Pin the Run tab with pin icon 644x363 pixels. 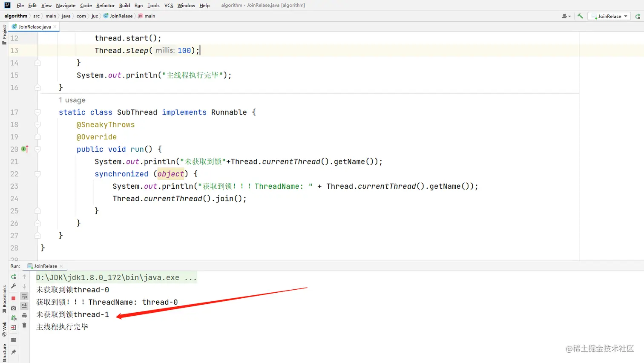point(14,352)
